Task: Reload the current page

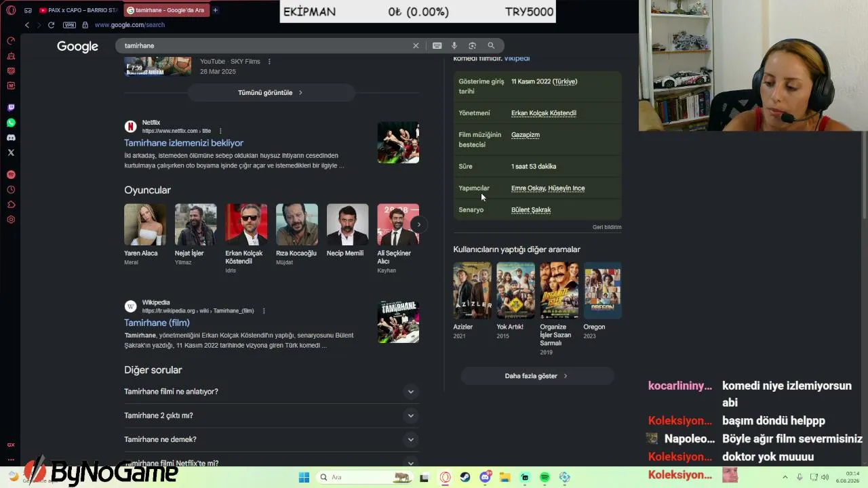Action: tap(51, 25)
